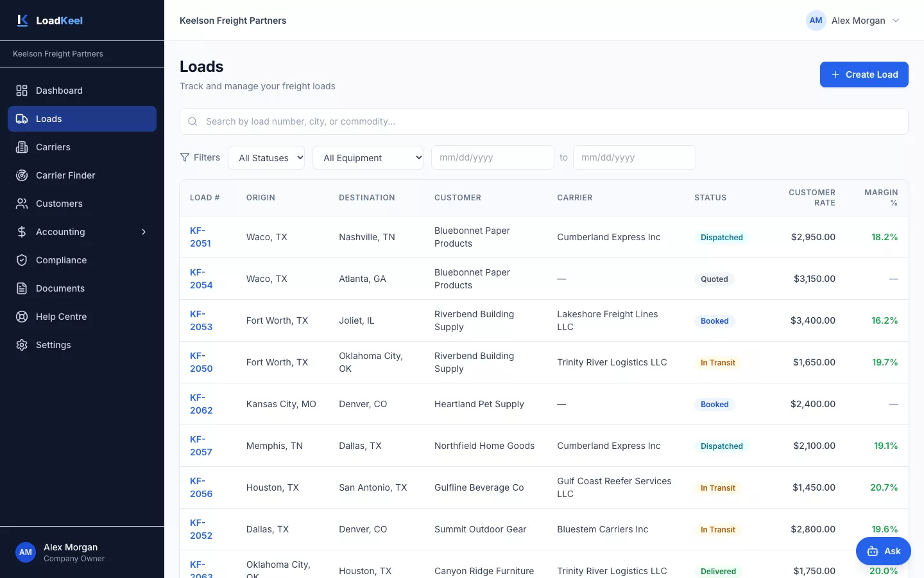
Task: Click the Loads truck icon in sidebar
Action: point(22,119)
